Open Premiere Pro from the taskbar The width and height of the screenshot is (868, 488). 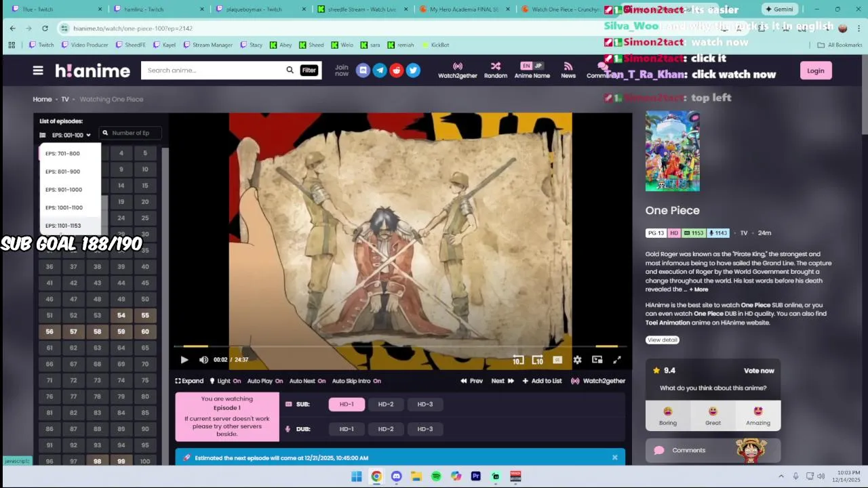476,476
